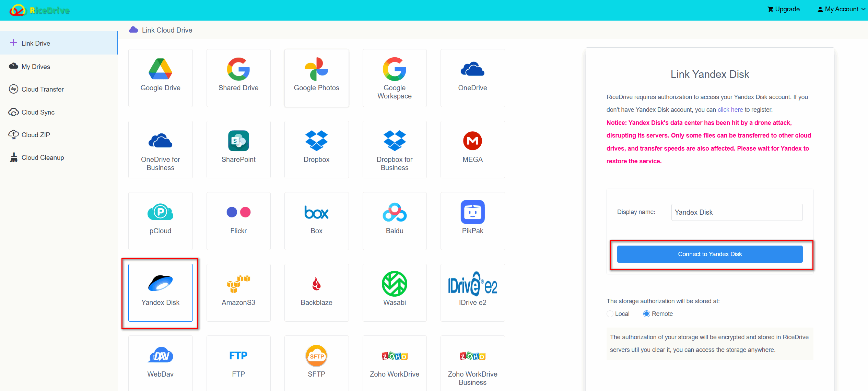Click Connect to Yandex Disk button
Image resolution: width=868 pixels, height=391 pixels.
point(709,254)
